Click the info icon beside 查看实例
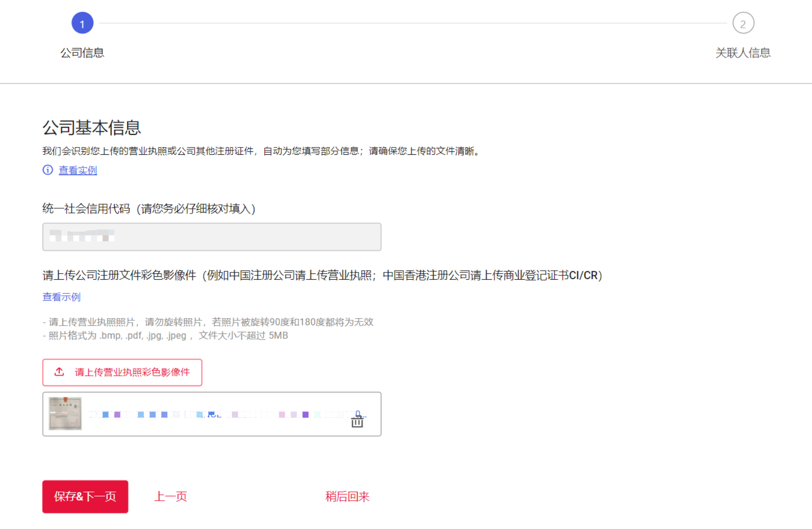The width and height of the screenshot is (812, 529). (x=48, y=170)
